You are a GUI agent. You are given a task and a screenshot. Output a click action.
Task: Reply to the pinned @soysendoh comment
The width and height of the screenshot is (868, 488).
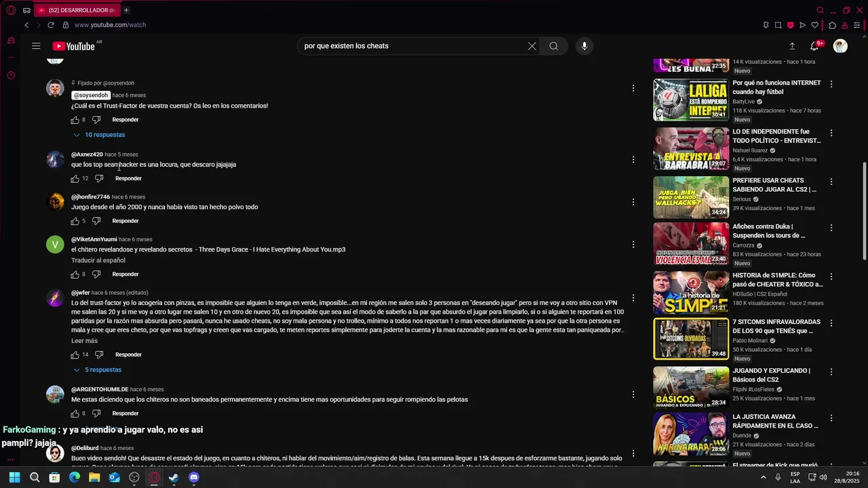coord(125,120)
